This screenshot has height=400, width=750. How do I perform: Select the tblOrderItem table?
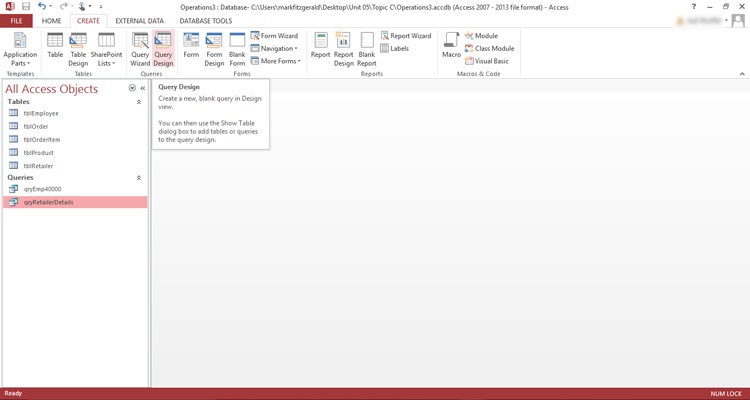[x=75, y=140]
